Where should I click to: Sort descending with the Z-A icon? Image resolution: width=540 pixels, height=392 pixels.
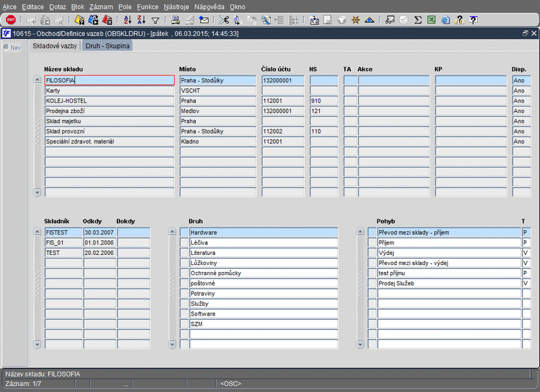[141, 20]
